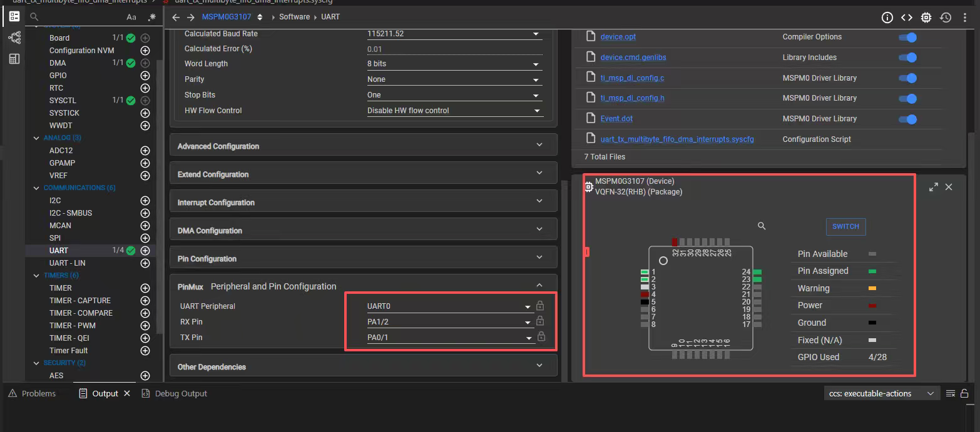Toggle the device.cmd.genlibs switch
This screenshot has height=432, width=980.
[907, 58]
